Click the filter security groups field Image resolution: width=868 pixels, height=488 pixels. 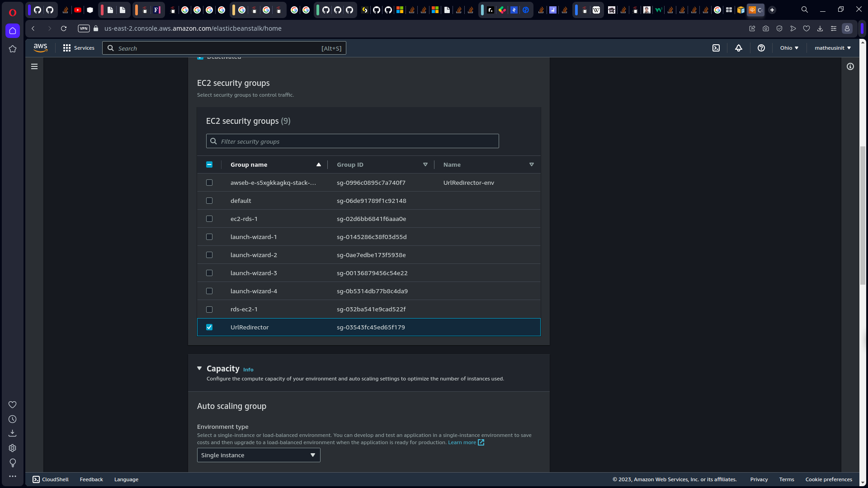click(x=352, y=141)
